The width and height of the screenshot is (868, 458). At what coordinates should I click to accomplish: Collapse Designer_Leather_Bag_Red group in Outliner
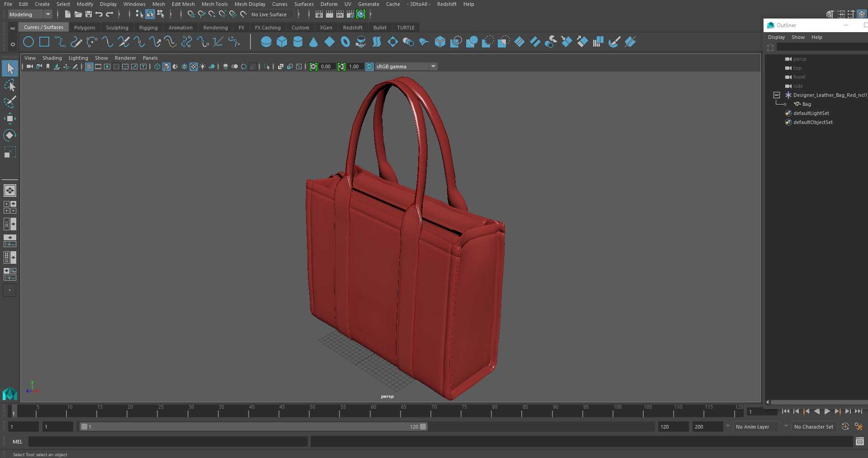[x=777, y=95]
